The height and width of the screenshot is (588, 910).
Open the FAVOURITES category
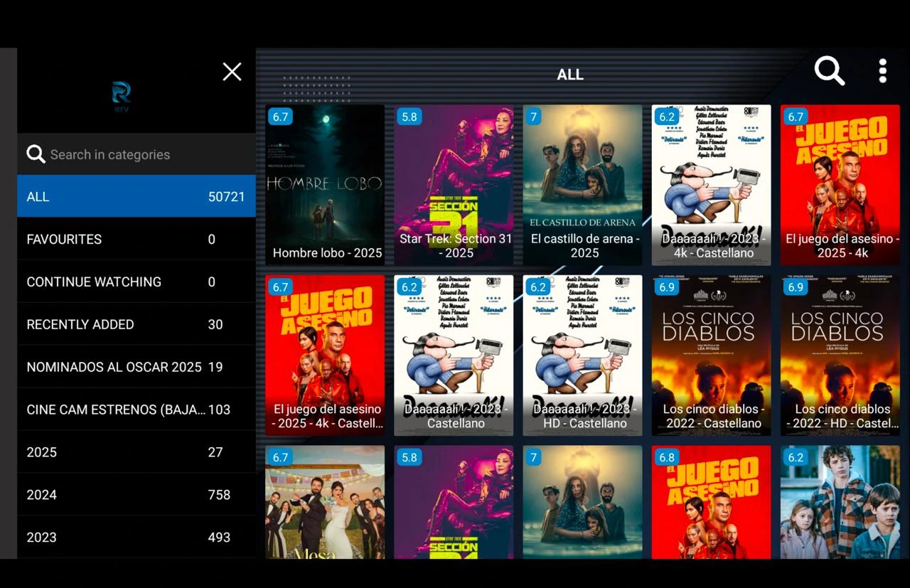coord(136,239)
